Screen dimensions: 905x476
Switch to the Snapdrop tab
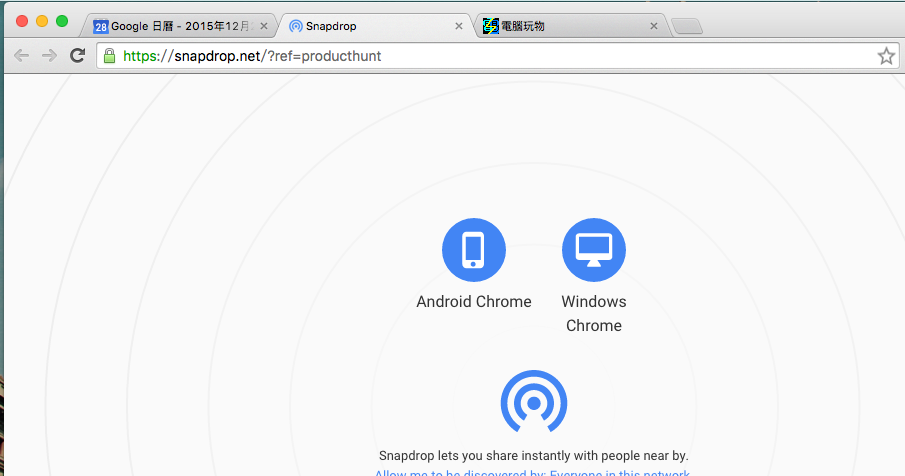click(375, 26)
